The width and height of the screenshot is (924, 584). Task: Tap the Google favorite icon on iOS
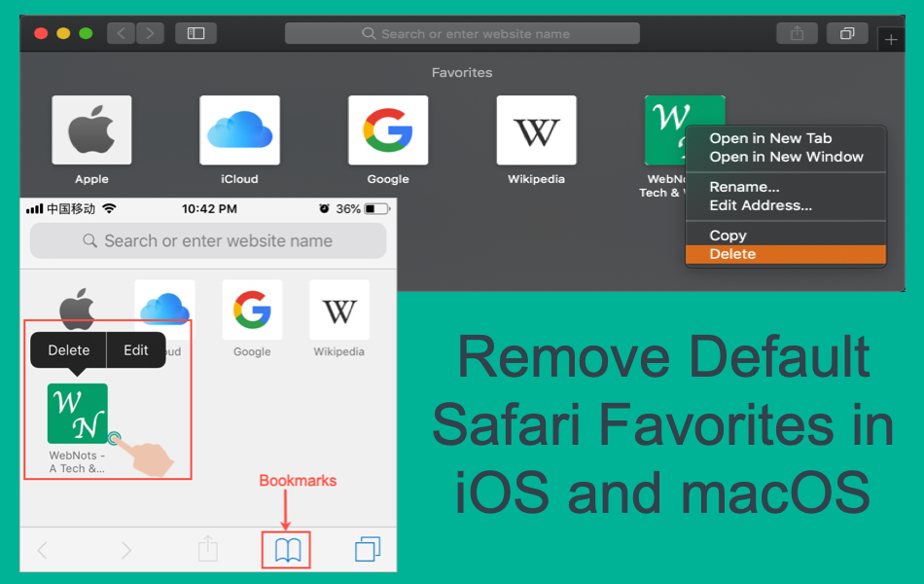252,310
